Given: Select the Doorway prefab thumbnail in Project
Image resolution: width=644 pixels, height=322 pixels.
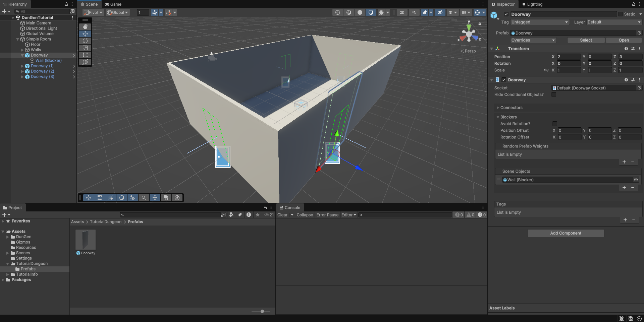Looking at the screenshot, I should tap(86, 240).
